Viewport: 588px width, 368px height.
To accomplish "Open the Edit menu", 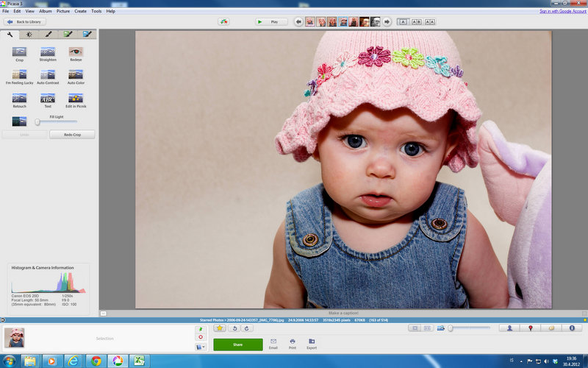I will [x=17, y=11].
